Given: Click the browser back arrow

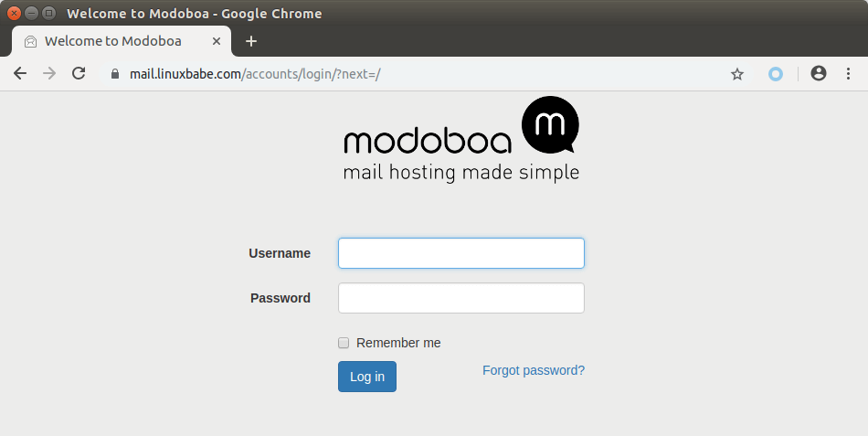Looking at the screenshot, I should pyautogui.click(x=20, y=74).
